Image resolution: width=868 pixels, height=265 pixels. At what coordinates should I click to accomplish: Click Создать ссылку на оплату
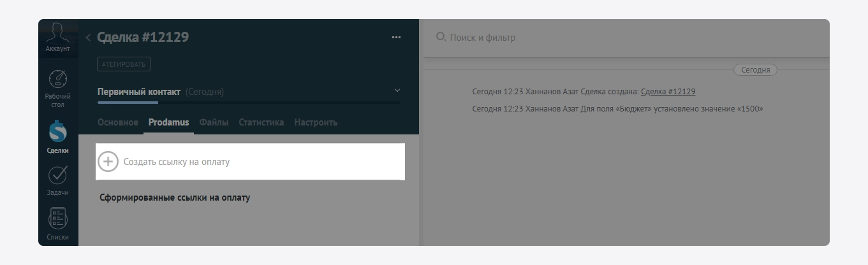[177, 162]
